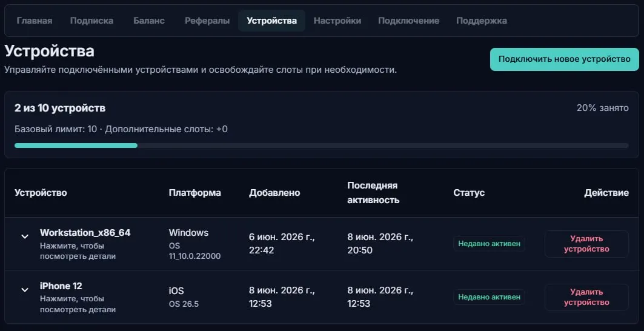Click the Workstation_x86_64 device name

click(x=85, y=233)
